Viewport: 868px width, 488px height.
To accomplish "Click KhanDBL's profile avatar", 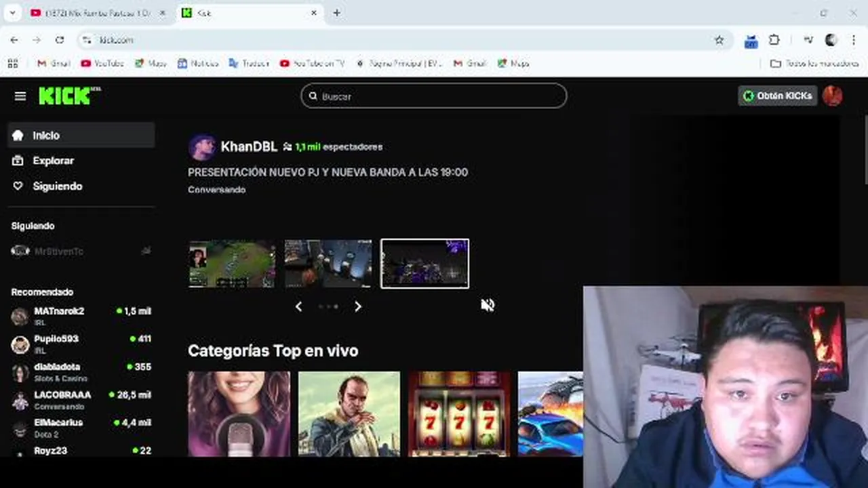I will [x=202, y=147].
